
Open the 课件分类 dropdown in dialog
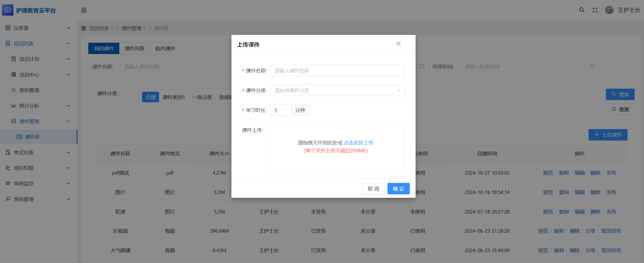pyautogui.click(x=337, y=90)
